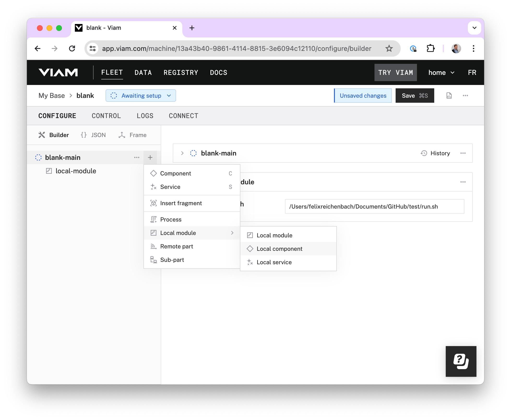This screenshot has width=511, height=420.
Task: Go forward in browser history
Action: click(55, 48)
